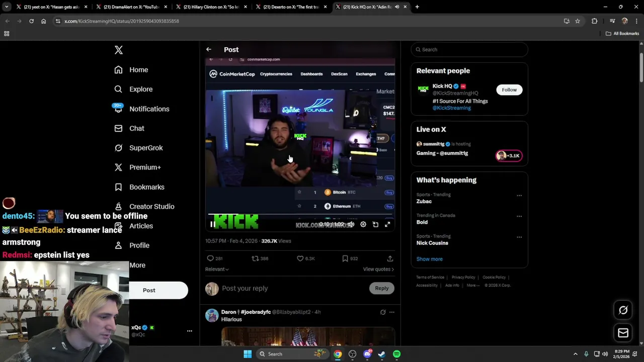This screenshot has width=644, height=362.
Task: Open more options for Bold trend
Action: click(x=519, y=216)
